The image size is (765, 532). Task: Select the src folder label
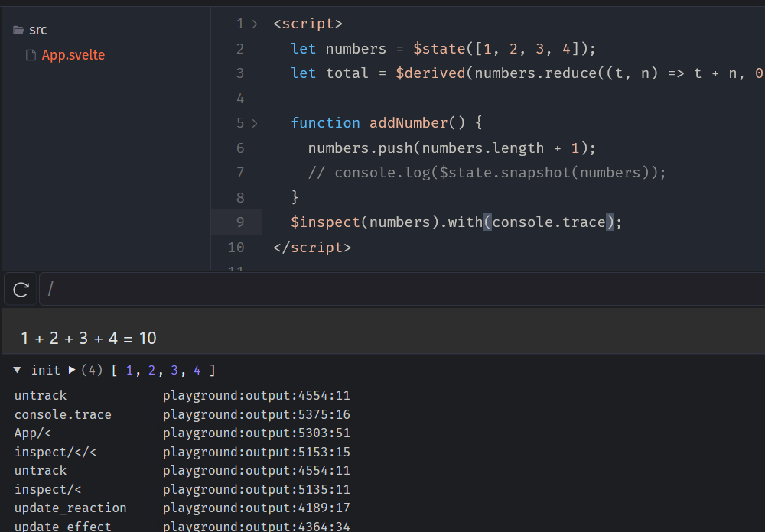click(x=38, y=30)
